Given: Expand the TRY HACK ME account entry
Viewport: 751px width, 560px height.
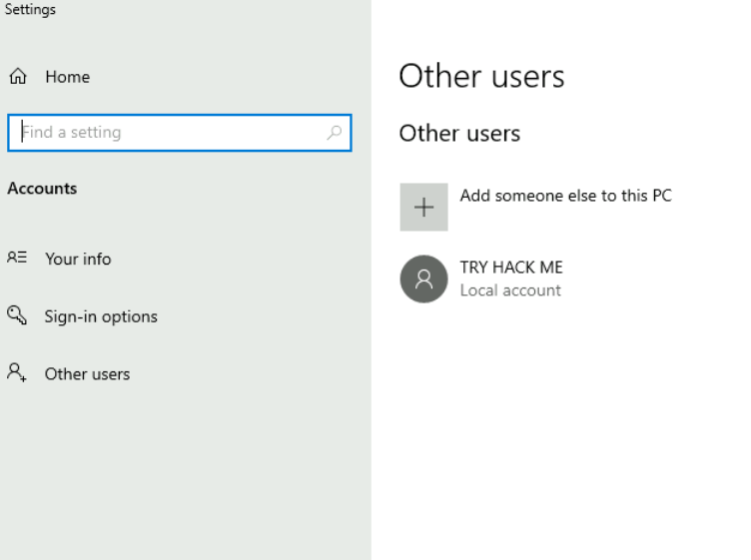Looking at the screenshot, I should (x=511, y=268).
